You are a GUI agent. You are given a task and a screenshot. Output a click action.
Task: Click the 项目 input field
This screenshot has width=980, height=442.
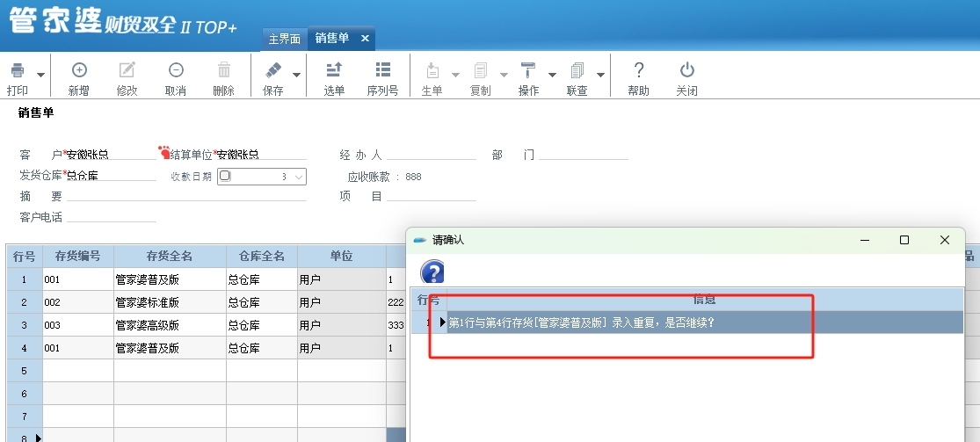pos(432,196)
